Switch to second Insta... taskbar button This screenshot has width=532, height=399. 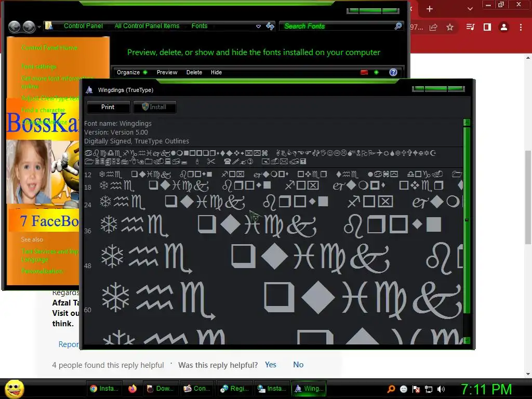(x=272, y=389)
